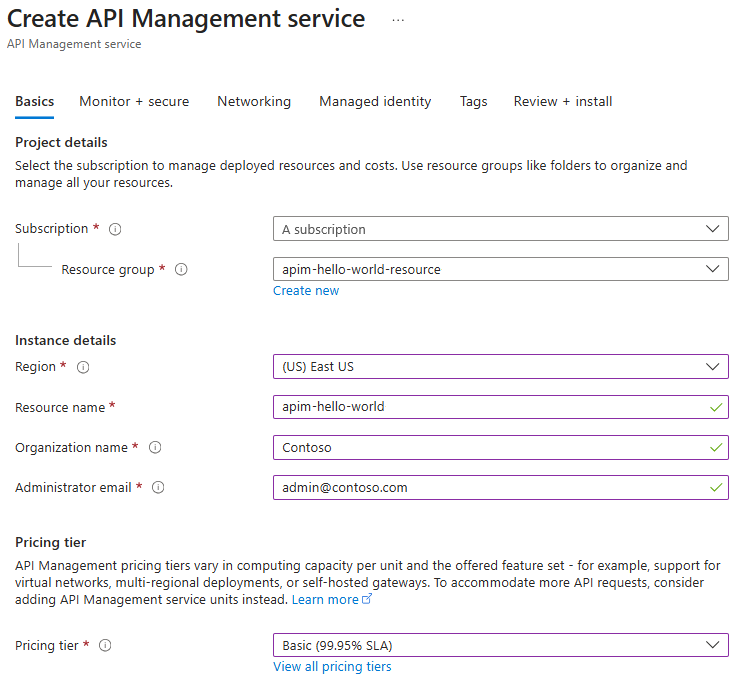Image resolution: width=740 pixels, height=679 pixels.
Task: Click the info icon beside Resource group
Action: 181,270
